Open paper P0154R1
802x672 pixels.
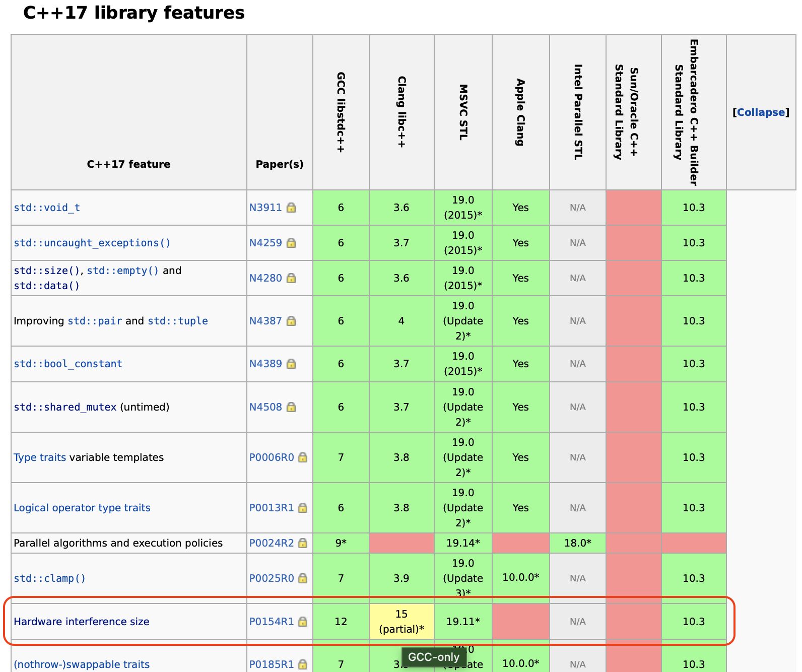coord(272,622)
